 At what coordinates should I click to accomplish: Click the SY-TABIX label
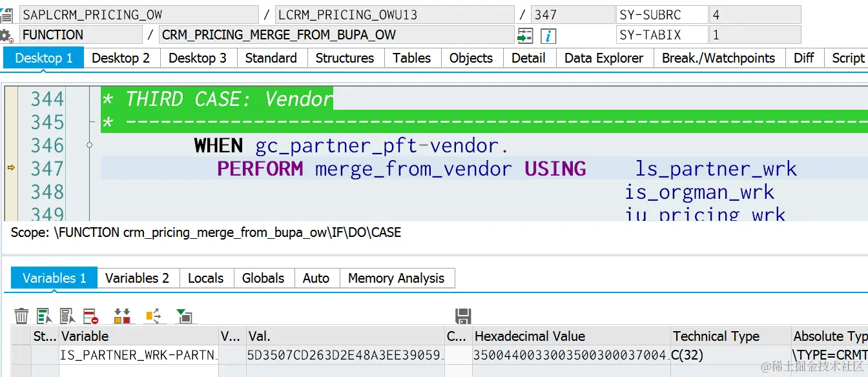pos(661,35)
